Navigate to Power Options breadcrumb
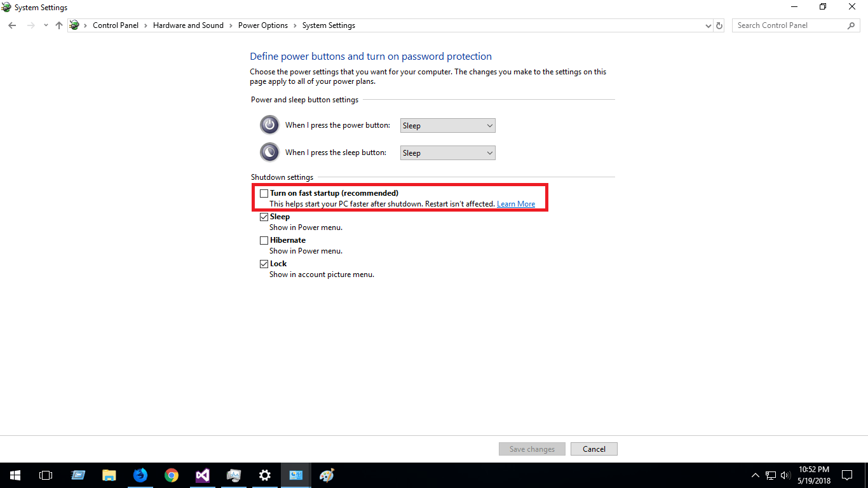Viewport: 868px width, 488px height. coord(262,25)
